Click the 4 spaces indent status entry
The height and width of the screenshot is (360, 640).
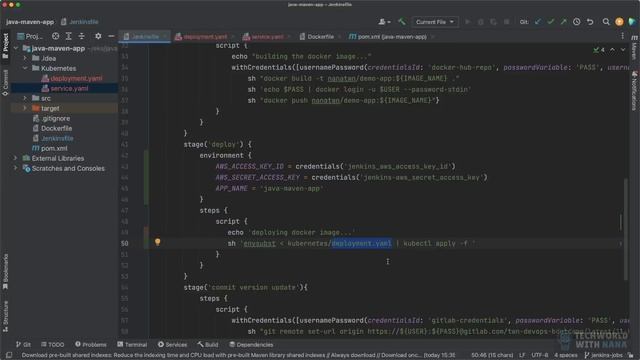tap(566, 355)
